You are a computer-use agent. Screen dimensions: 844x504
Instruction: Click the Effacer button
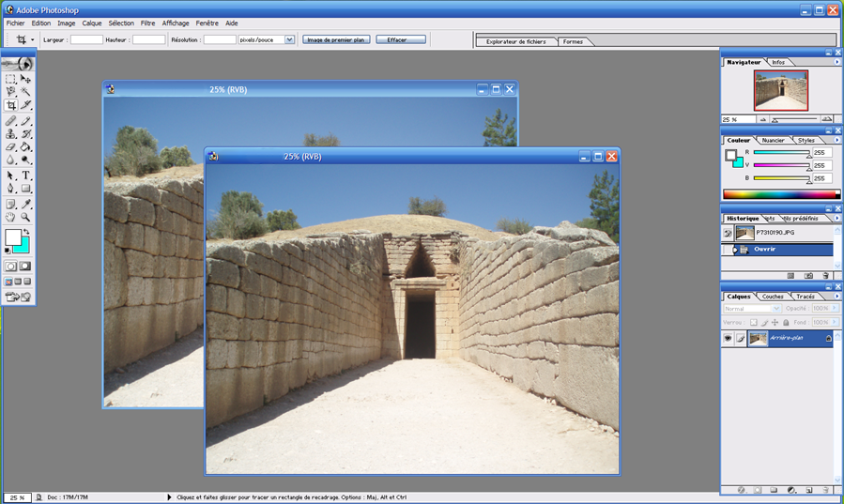click(401, 39)
